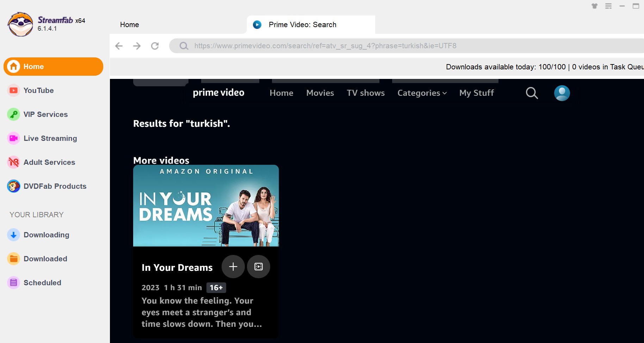This screenshot has height=343, width=644.
Task: Open the In Your Dreams poster
Action: tap(206, 206)
